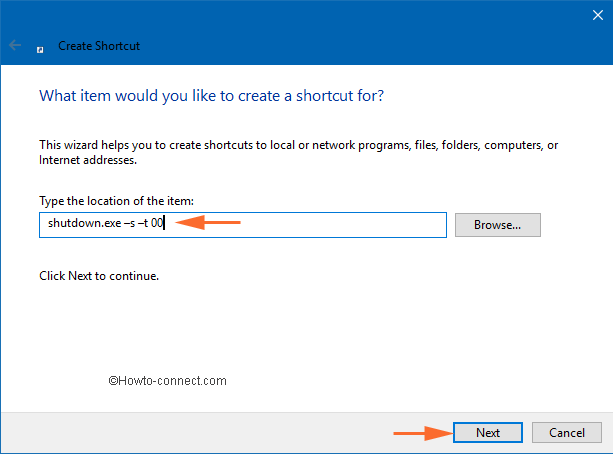Screen dimensions: 613x454
Task: Continue with the Next button
Action: [488, 432]
